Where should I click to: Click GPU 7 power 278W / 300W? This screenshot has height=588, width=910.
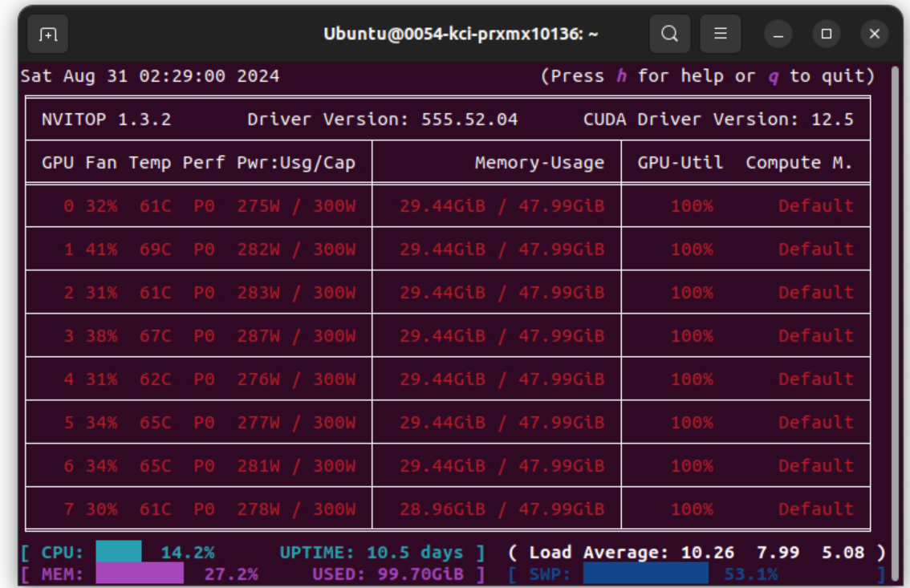click(296, 509)
